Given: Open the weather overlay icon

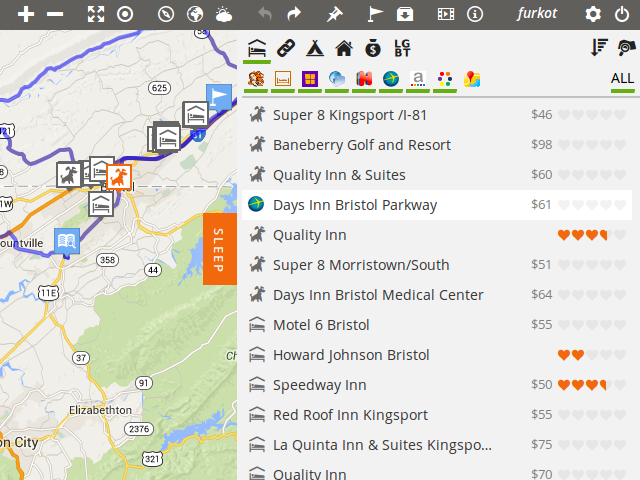Looking at the screenshot, I should (224, 14).
